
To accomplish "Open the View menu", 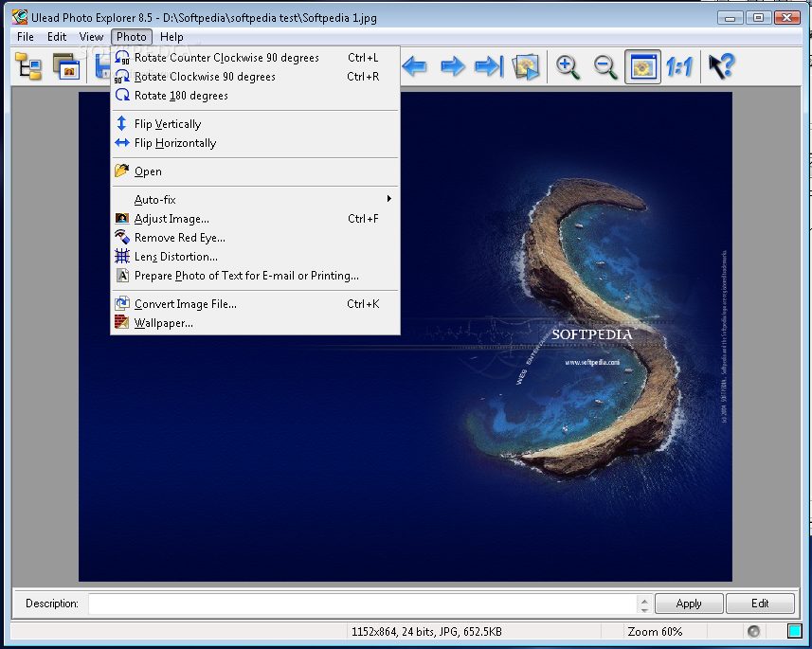I will pos(91,37).
